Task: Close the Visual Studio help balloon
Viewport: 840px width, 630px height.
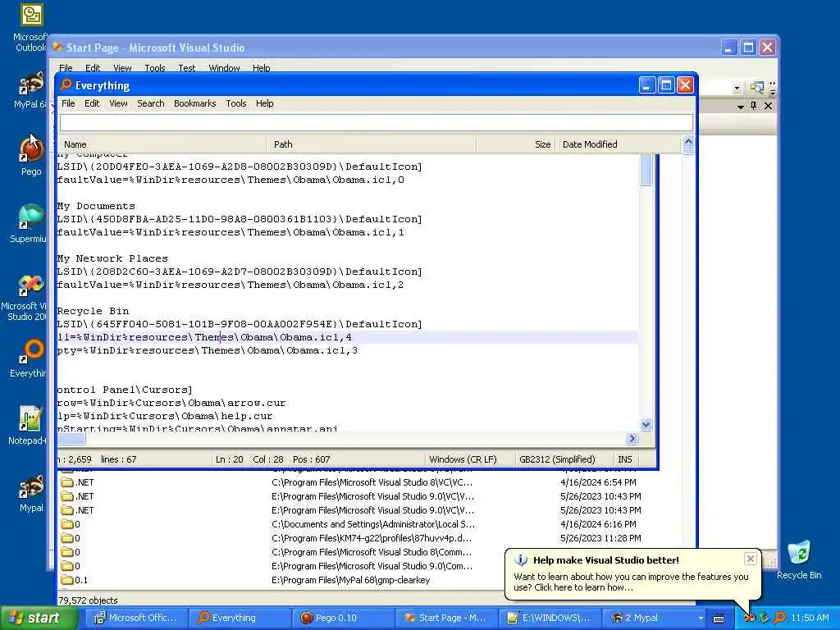Action: 750,559
